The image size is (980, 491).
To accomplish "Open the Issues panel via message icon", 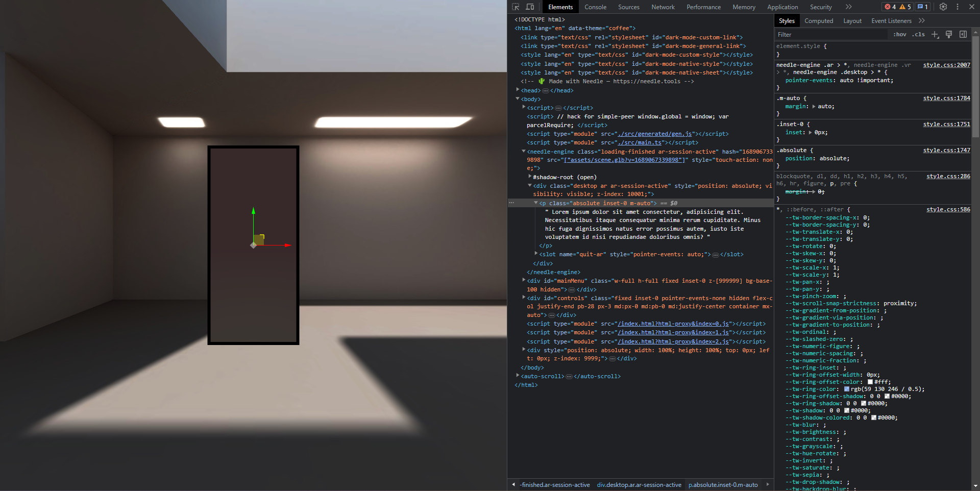I will (922, 7).
